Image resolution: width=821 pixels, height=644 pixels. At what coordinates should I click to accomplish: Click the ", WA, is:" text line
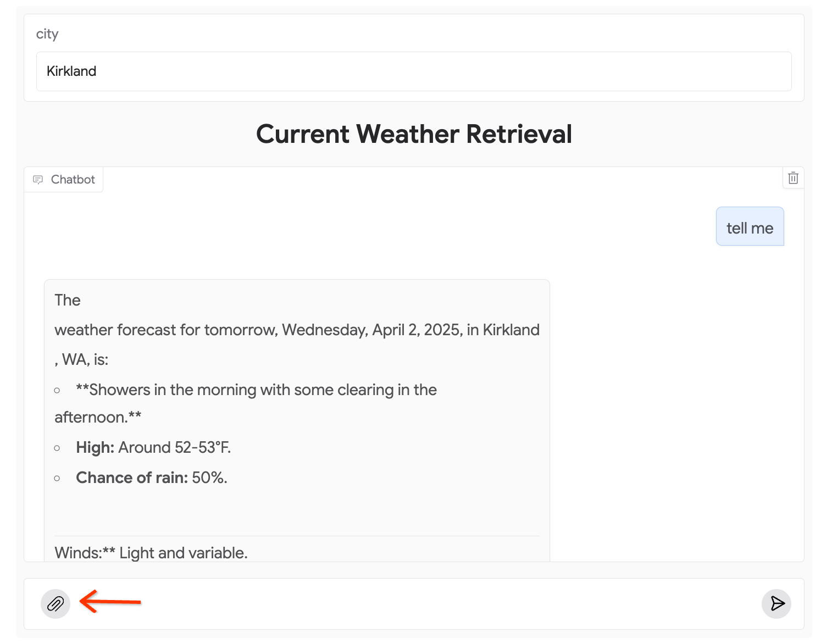(x=82, y=360)
